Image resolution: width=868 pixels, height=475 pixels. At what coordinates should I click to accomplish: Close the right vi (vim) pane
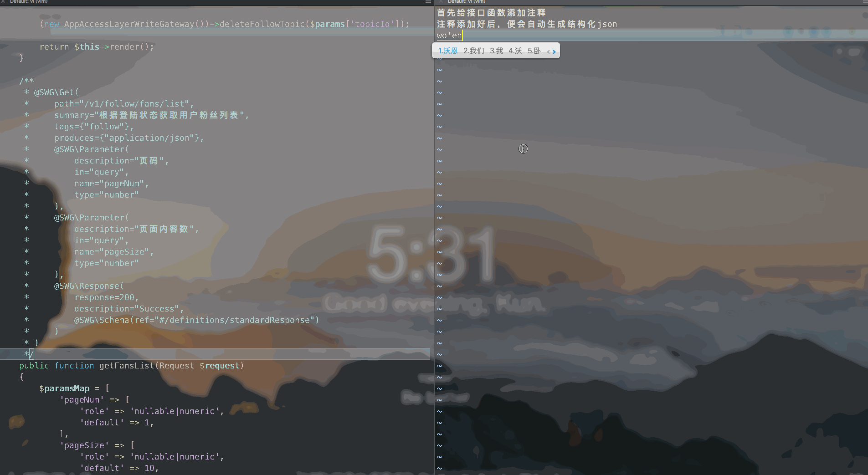(x=441, y=2)
